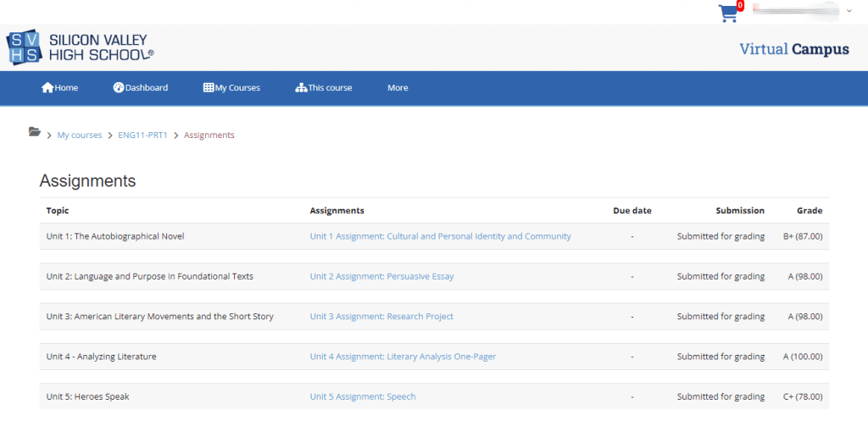The width and height of the screenshot is (868, 437).
Task: Open the More menu
Action: click(x=398, y=88)
